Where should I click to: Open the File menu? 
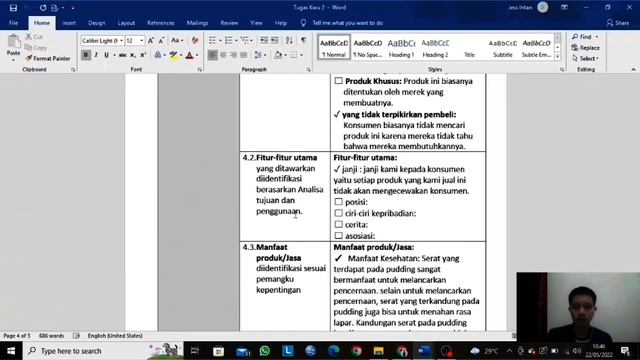click(13, 23)
